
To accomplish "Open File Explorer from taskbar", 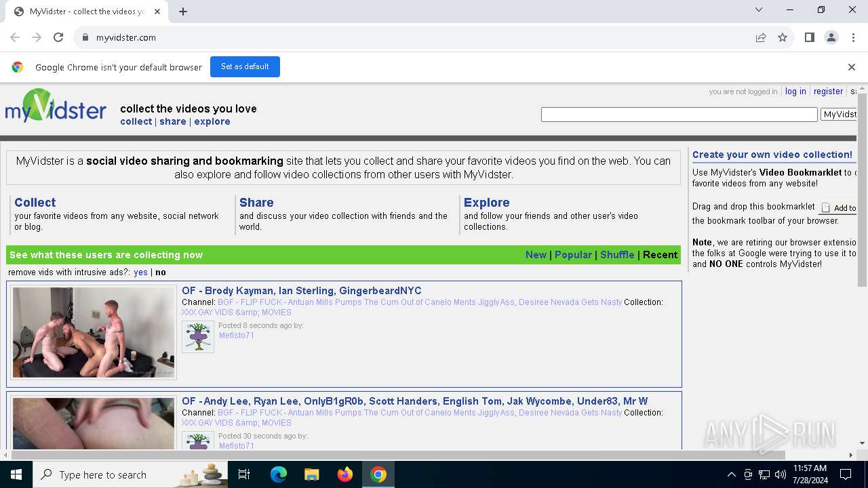I will [x=311, y=474].
